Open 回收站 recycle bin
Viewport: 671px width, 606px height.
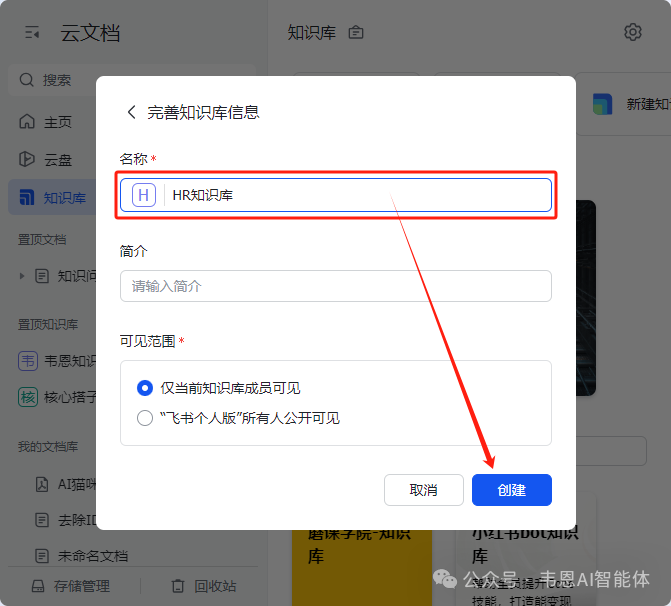click(204, 586)
